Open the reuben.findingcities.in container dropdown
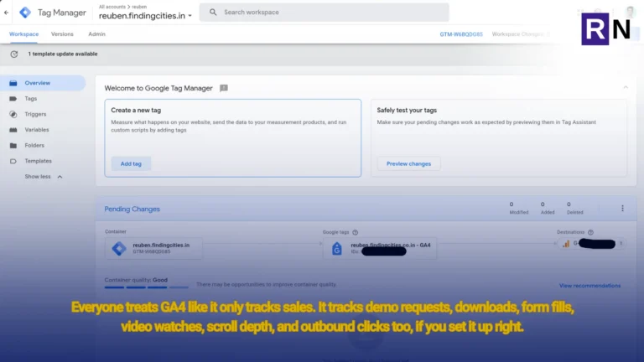Viewport: 644px width, 362px height. 145,16
